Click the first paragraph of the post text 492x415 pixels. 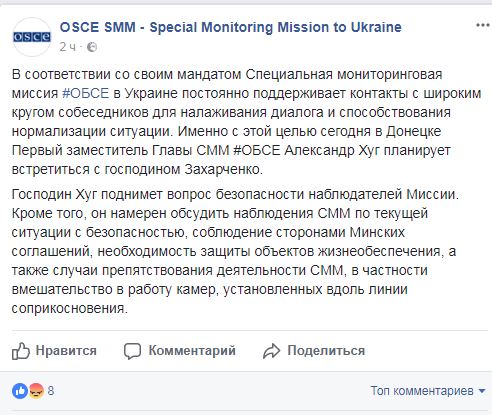pyautogui.click(x=246, y=122)
